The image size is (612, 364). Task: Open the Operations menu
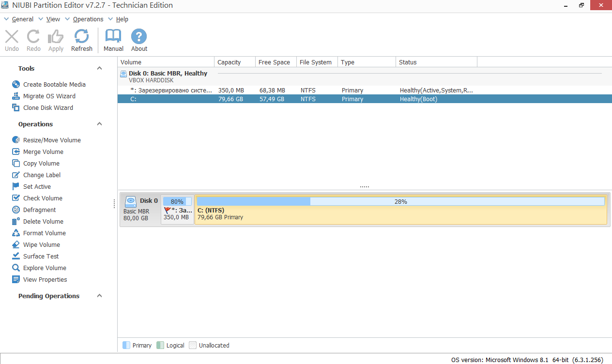pyautogui.click(x=88, y=19)
